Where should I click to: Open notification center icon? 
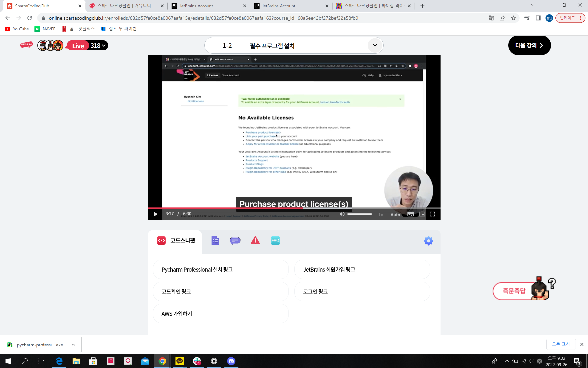577,361
